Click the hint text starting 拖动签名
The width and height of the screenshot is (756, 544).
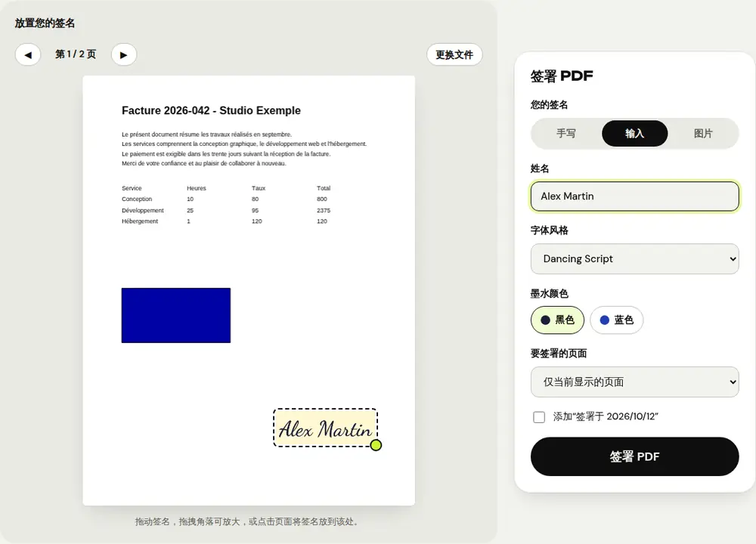click(x=248, y=521)
